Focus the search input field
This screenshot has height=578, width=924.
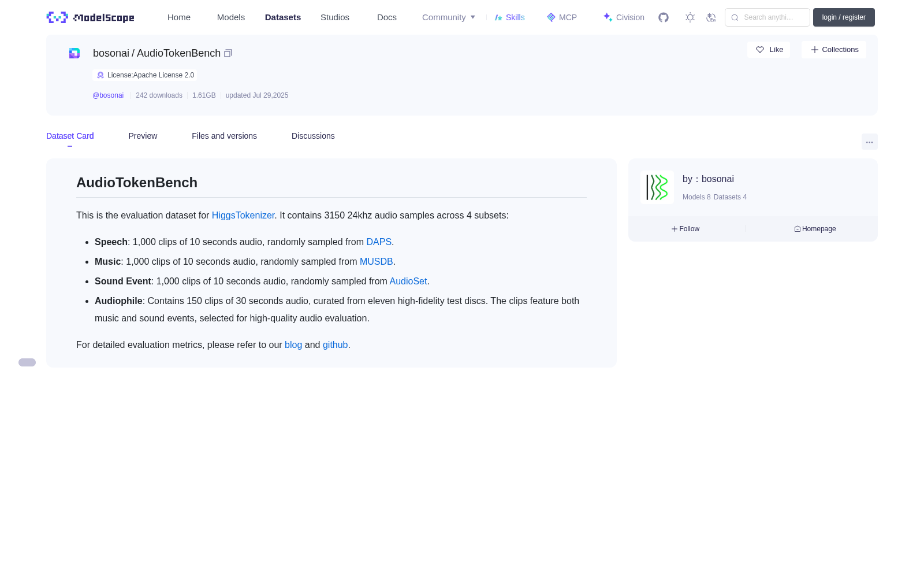pyautogui.click(x=767, y=17)
